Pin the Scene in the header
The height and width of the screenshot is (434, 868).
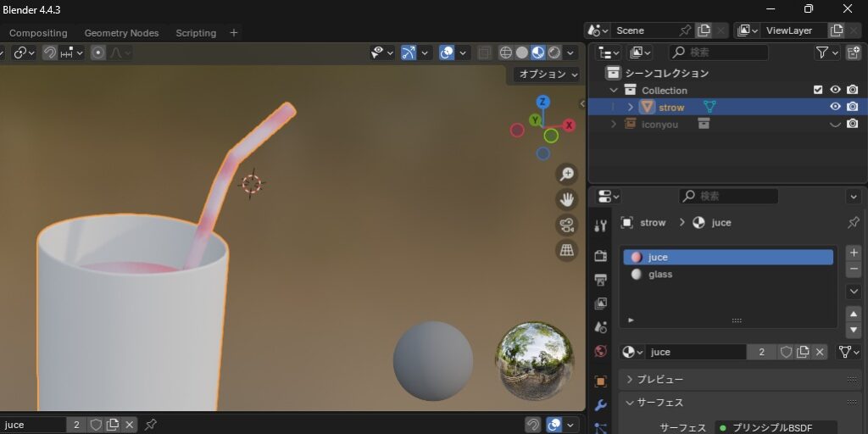tap(685, 31)
